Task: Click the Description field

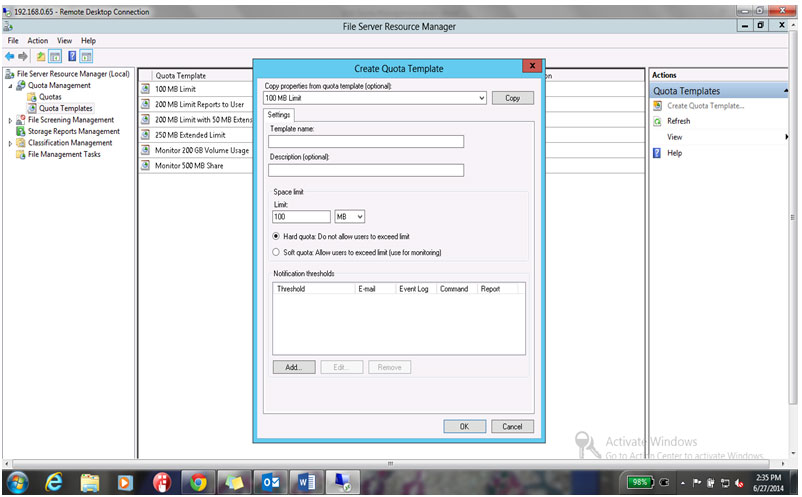Action: point(366,170)
